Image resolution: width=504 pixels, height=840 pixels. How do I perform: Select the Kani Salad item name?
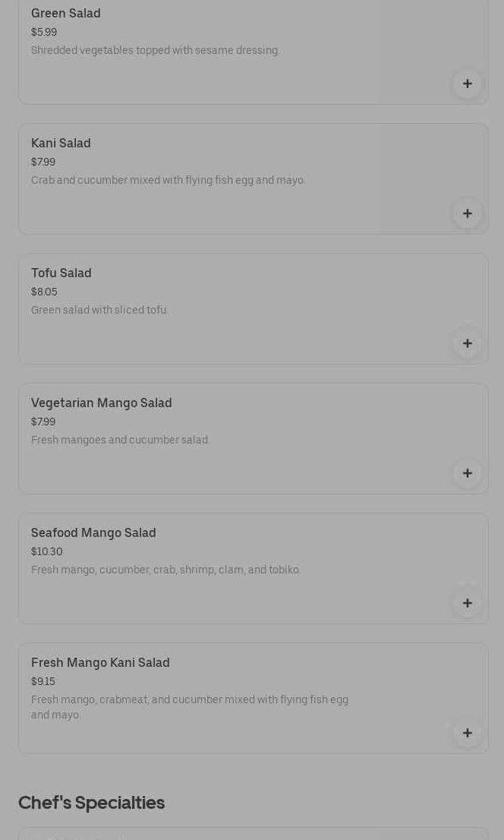(x=61, y=144)
